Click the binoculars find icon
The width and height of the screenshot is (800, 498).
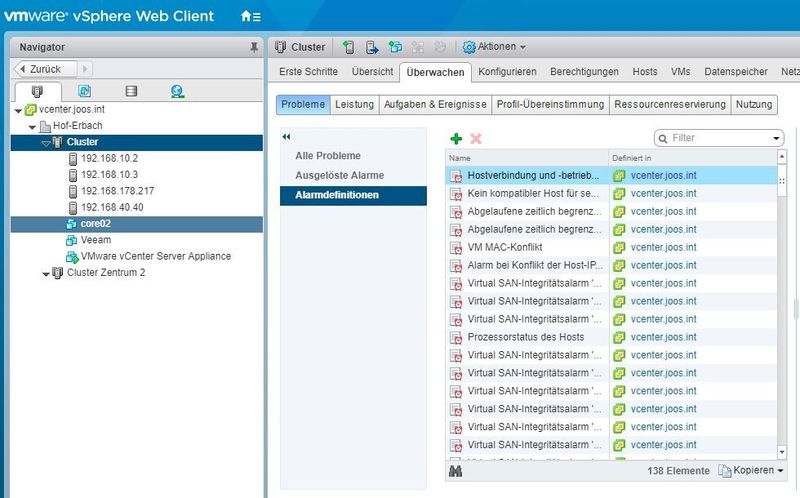(455, 471)
